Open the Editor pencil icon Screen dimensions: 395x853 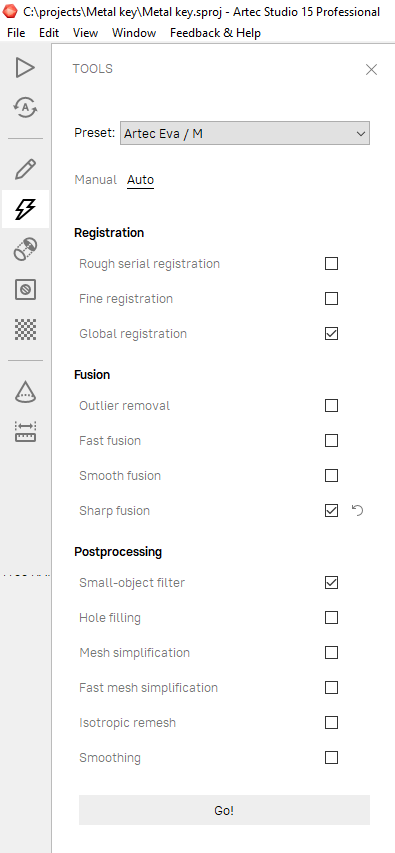coord(25,169)
